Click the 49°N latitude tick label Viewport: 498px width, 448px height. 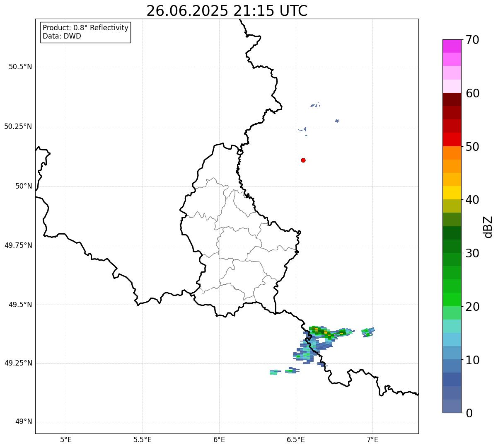24,422
